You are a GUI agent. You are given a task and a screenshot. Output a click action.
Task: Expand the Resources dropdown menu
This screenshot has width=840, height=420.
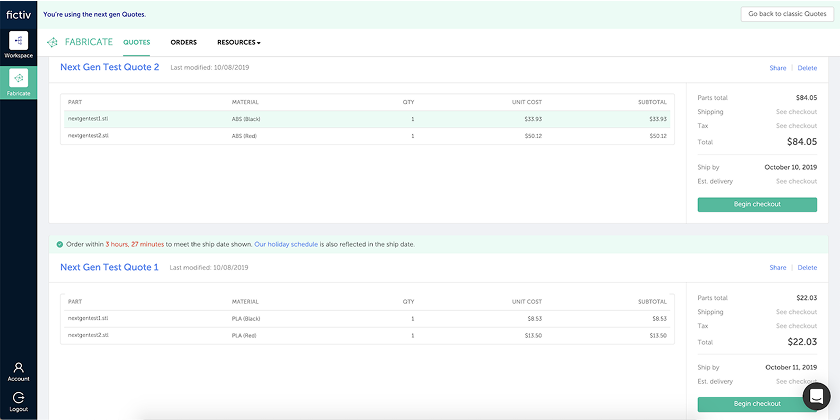coord(239,43)
